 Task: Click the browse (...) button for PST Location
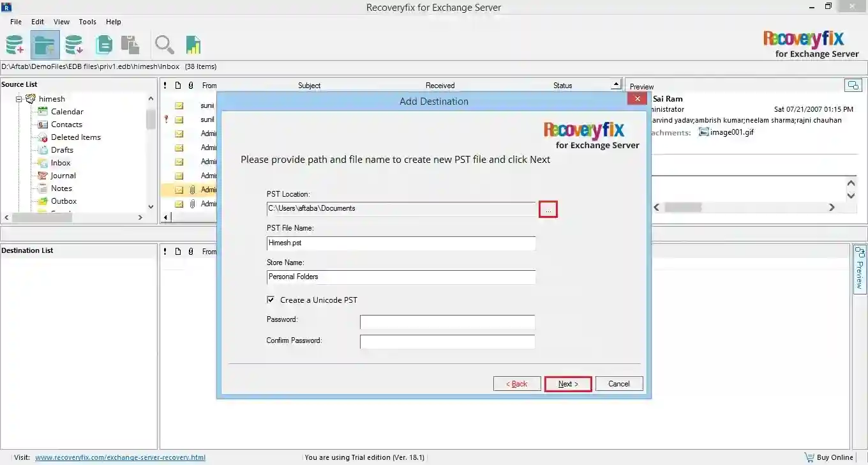click(548, 209)
